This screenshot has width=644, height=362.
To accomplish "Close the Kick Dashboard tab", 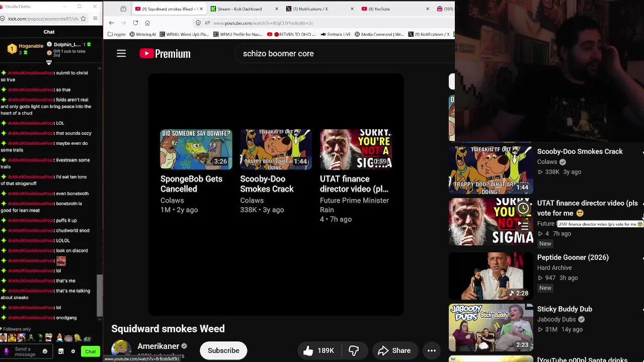I will pyautogui.click(x=277, y=9).
